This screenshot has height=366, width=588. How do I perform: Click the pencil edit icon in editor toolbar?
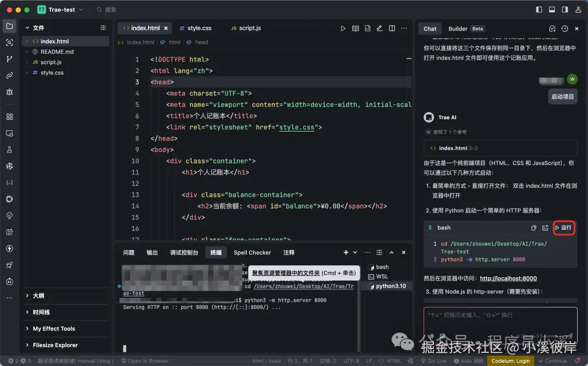[379, 28]
